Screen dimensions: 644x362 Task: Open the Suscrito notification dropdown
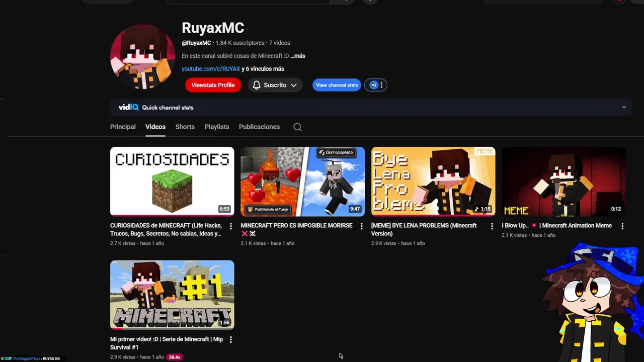[275, 85]
